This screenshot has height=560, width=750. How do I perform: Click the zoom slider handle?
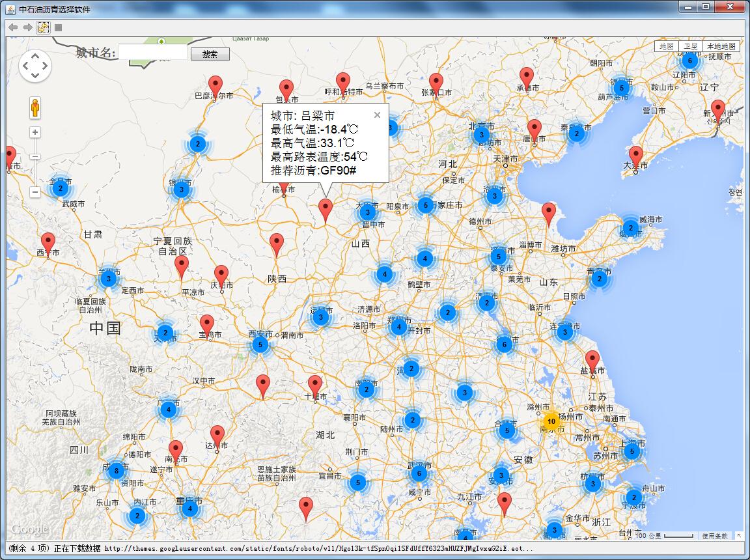[x=35, y=156]
